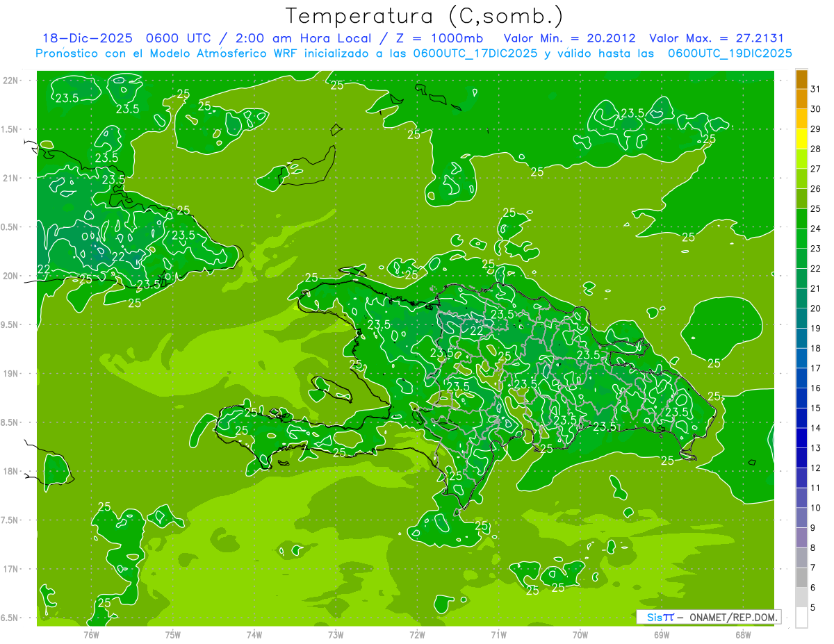The width and height of the screenshot is (834, 644).
Task: Click the '74W' longitude axis label
Action: click(254, 634)
